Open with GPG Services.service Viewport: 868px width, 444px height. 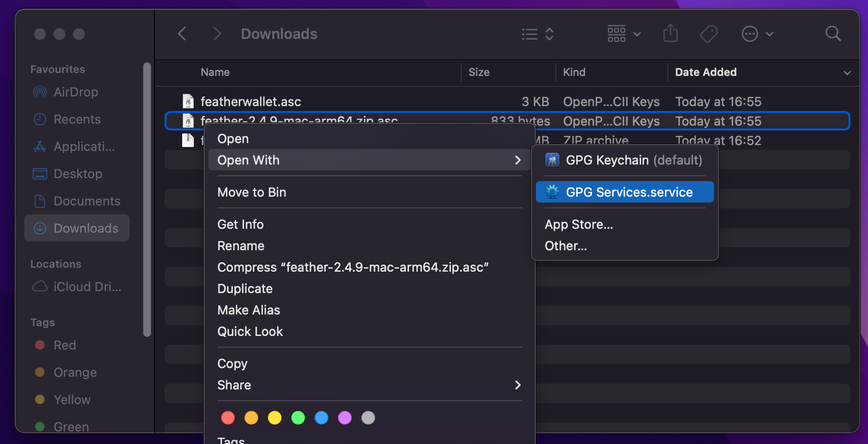pos(625,192)
